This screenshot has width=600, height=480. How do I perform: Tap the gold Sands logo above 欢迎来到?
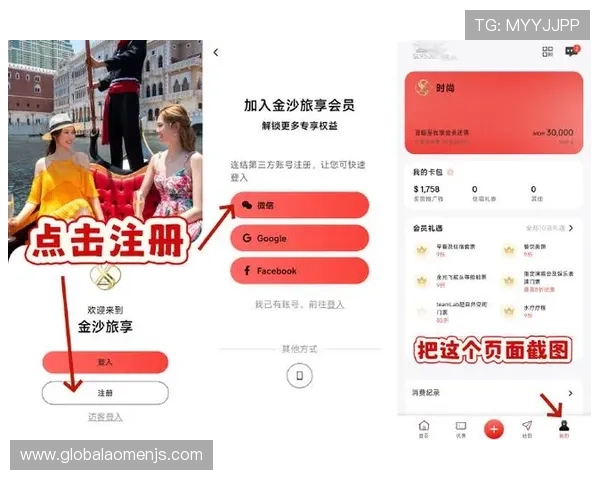coord(105,276)
